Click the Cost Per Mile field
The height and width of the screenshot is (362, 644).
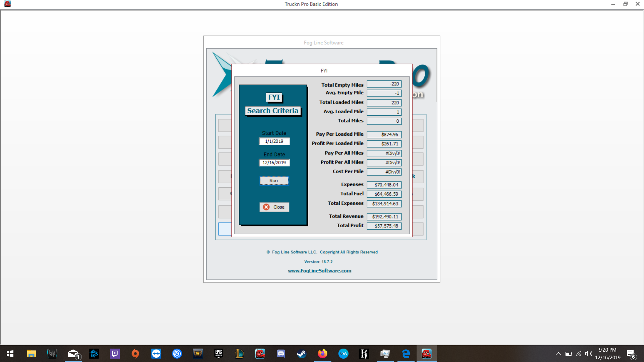(x=384, y=172)
